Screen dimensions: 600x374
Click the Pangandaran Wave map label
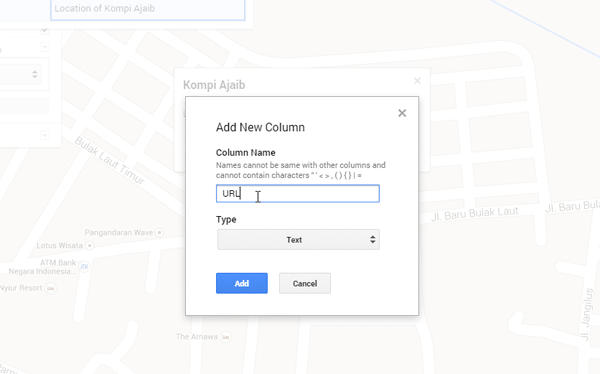tap(119, 232)
